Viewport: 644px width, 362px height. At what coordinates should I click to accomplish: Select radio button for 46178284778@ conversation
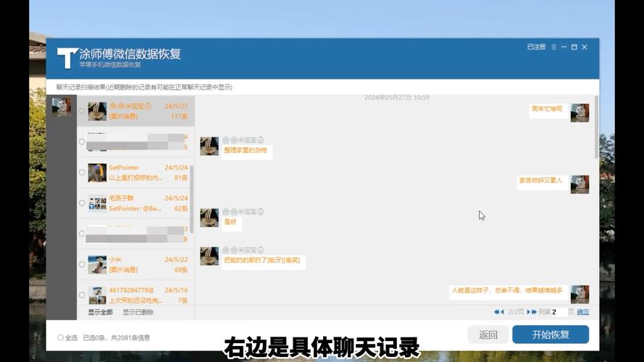[x=82, y=295]
